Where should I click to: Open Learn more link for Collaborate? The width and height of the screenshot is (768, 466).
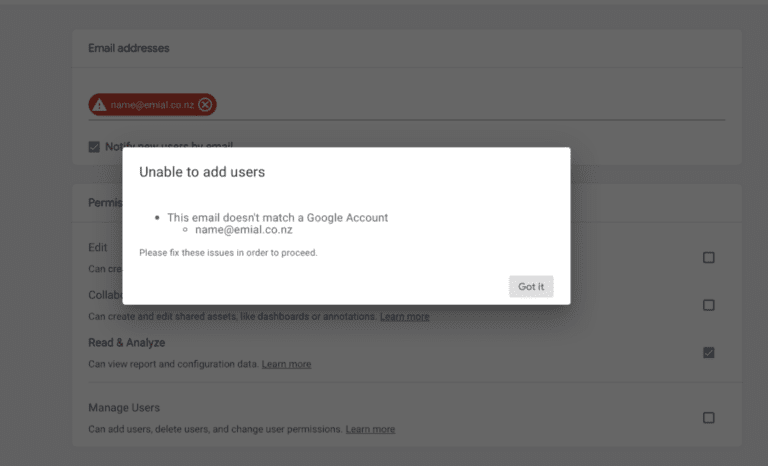tap(405, 317)
